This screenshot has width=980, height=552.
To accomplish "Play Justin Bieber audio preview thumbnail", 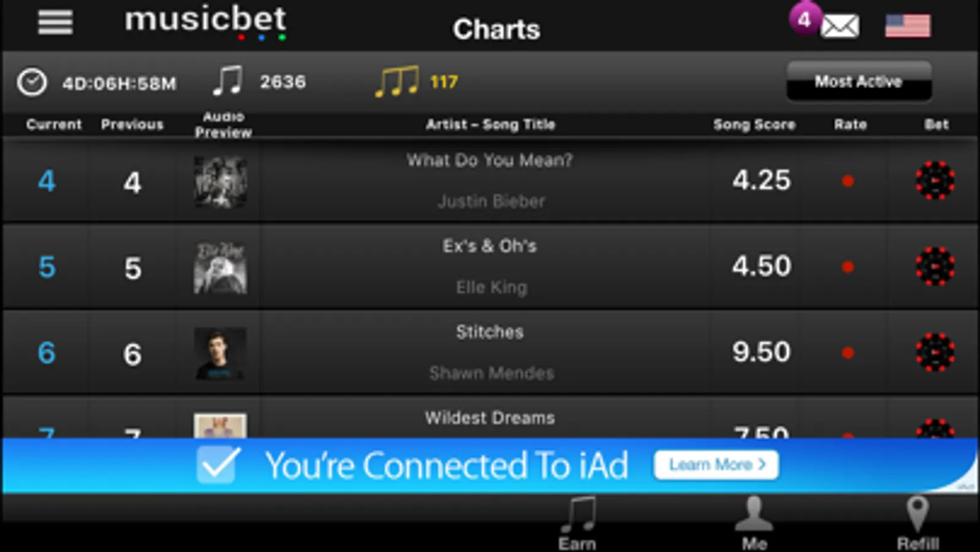I will point(221,182).
